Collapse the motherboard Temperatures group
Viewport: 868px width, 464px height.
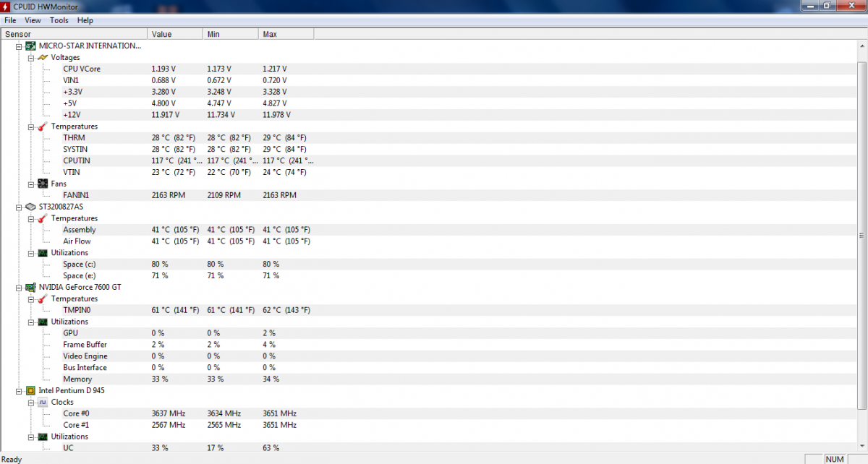click(x=30, y=126)
